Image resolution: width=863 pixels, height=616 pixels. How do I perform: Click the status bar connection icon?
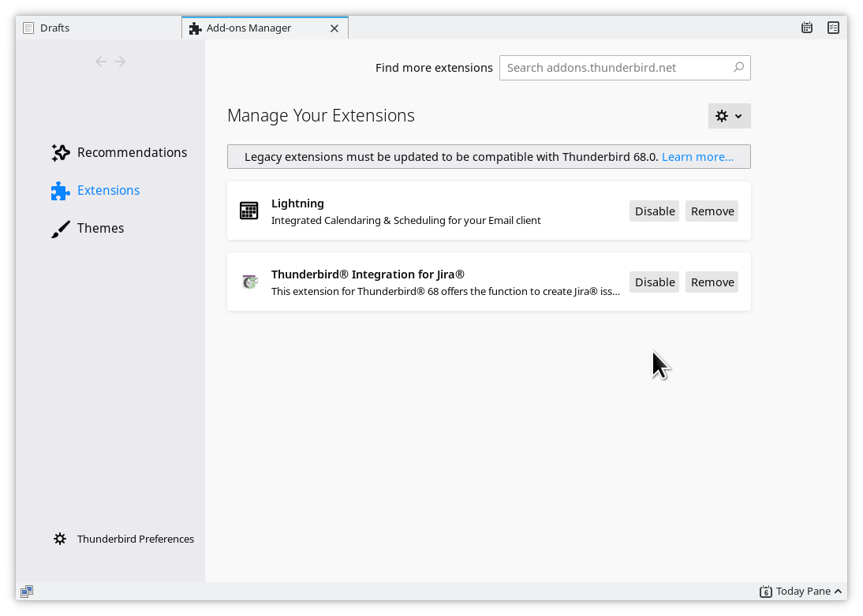(x=27, y=591)
